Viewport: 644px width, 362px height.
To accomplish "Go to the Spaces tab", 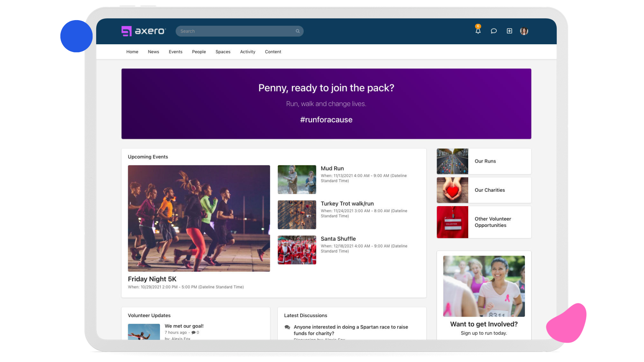I will point(223,52).
